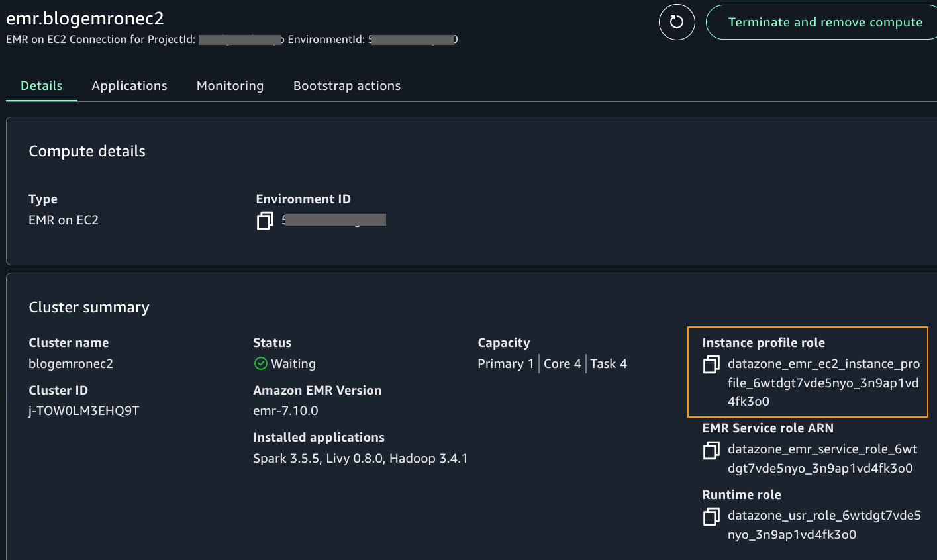This screenshot has width=937, height=560.
Task: Click the Task 4 capacity value
Action: point(609,364)
